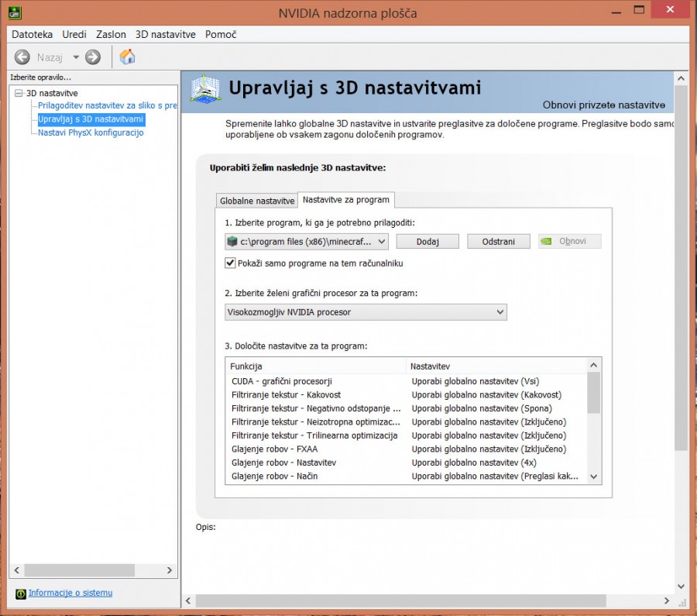
Task: Click the Back arrow toolbar icon
Action: 22,57
